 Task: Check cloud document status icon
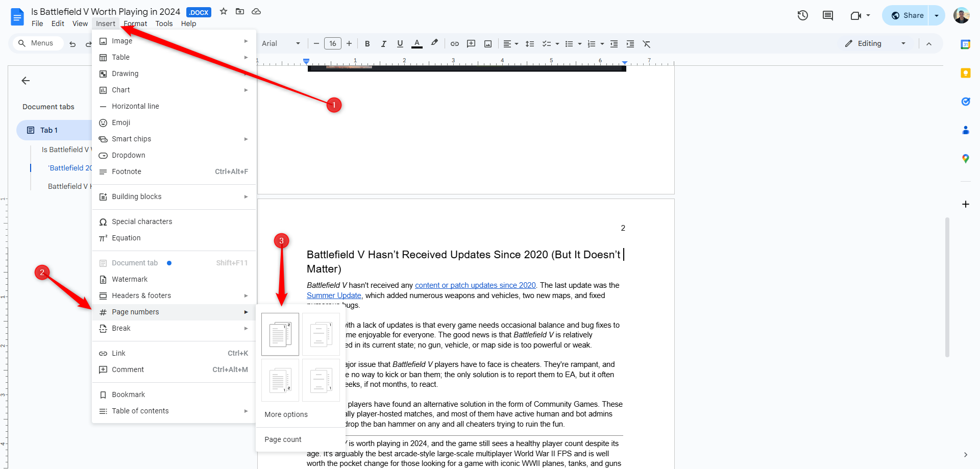[x=256, y=11]
